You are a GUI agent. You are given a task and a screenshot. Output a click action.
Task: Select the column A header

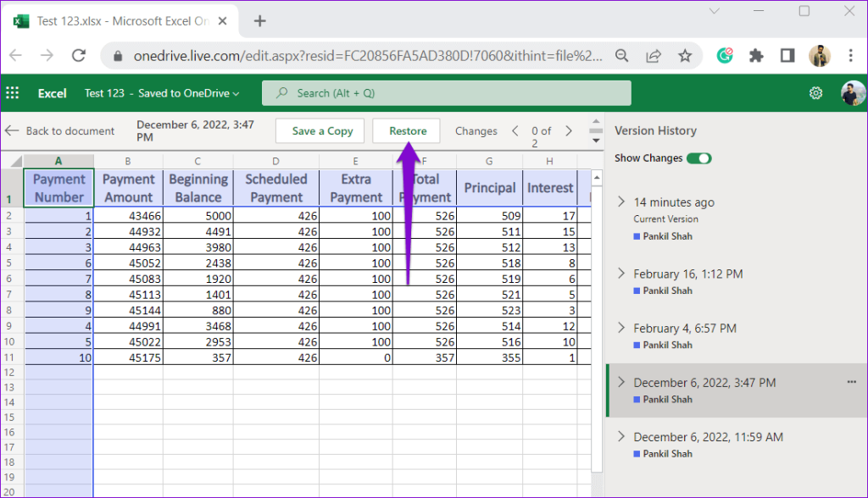pos(58,161)
